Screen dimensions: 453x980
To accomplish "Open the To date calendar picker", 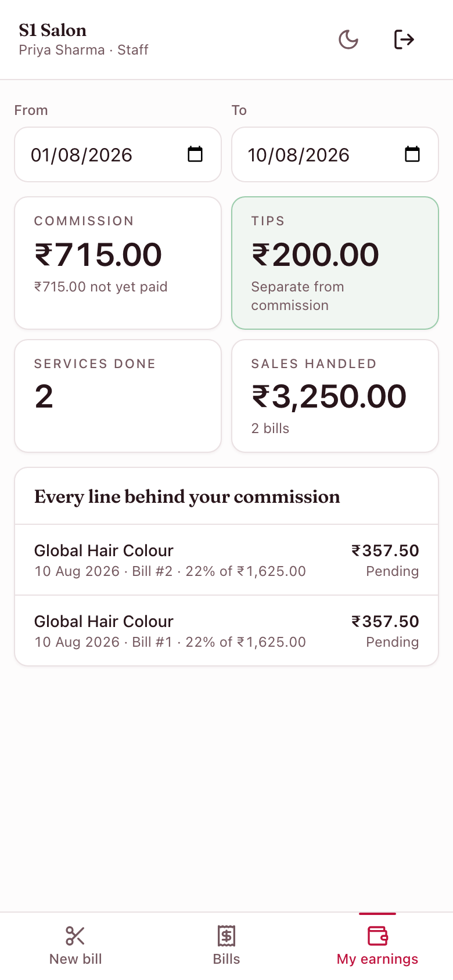I will pyautogui.click(x=412, y=154).
